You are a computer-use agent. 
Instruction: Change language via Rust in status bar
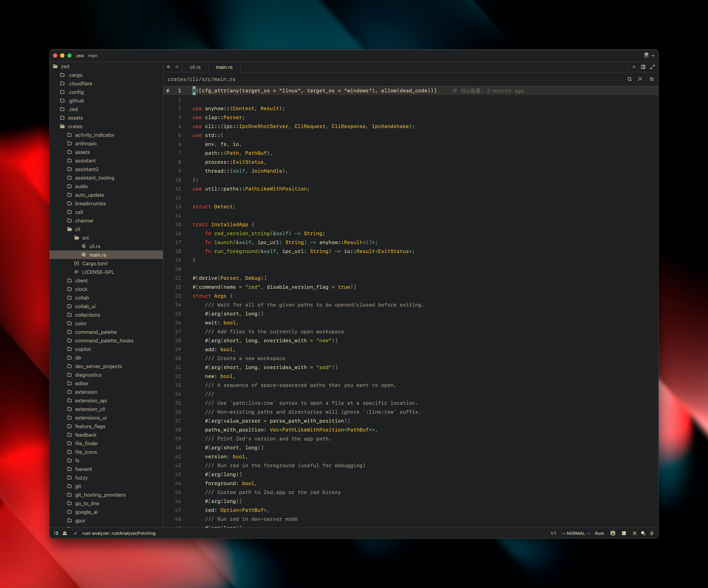tap(599, 533)
